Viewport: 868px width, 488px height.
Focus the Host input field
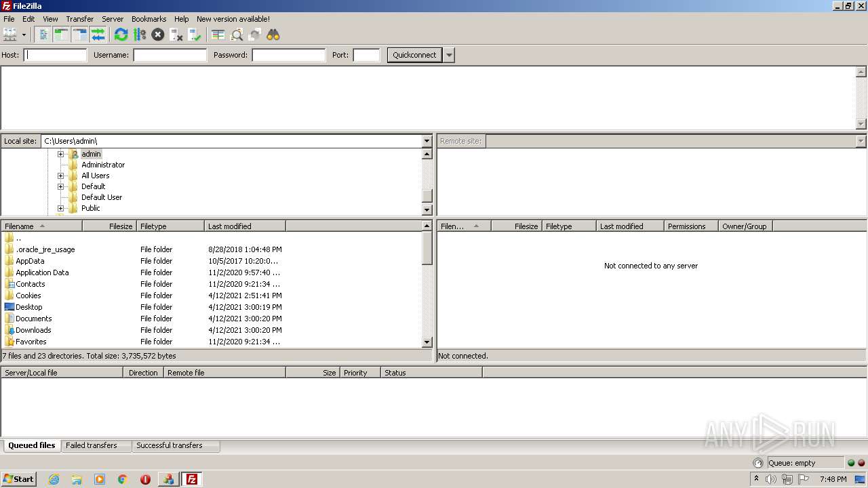56,55
